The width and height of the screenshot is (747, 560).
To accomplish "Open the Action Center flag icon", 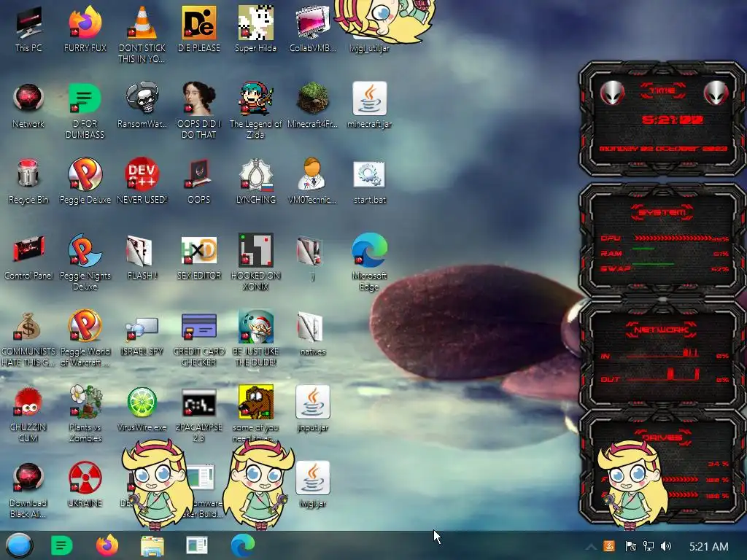I will pyautogui.click(x=630, y=546).
